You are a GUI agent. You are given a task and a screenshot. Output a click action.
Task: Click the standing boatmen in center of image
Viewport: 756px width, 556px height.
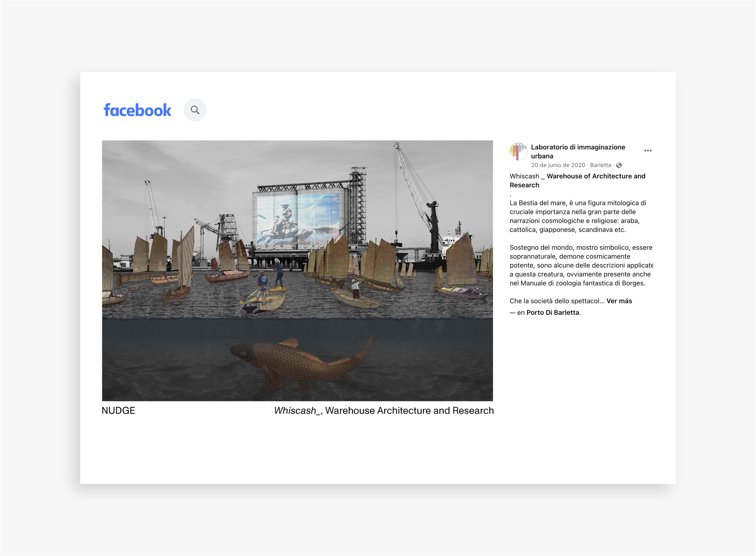271,279
